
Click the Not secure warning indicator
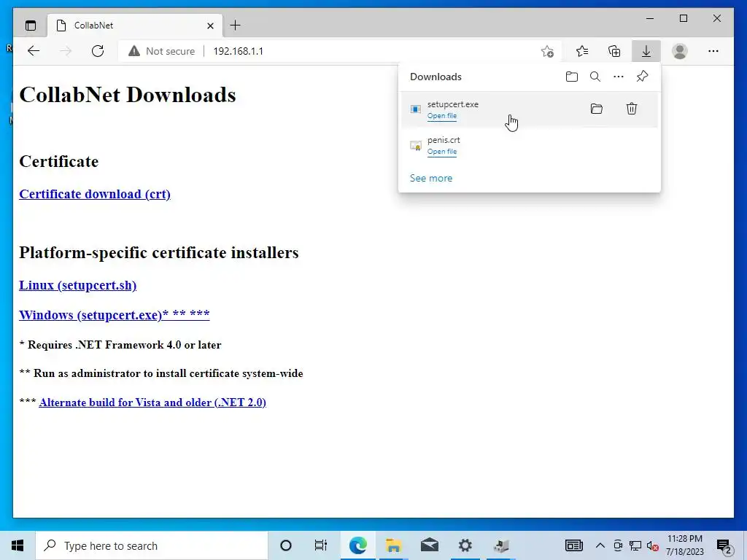pos(161,51)
